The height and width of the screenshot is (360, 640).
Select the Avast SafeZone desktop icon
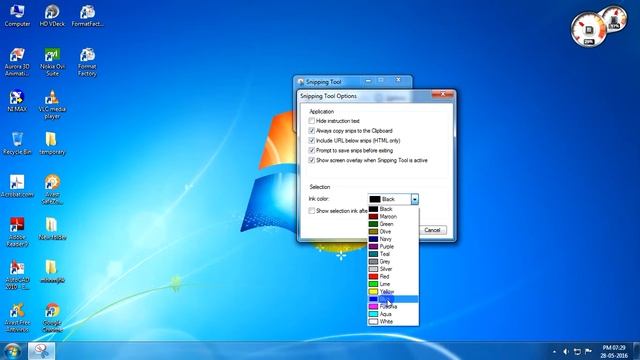coord(52,190)
